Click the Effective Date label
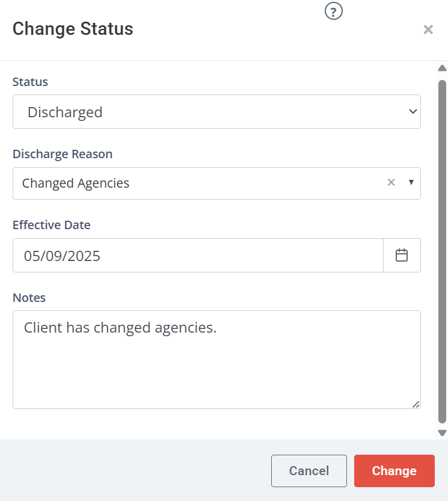 (x=52, y=225)
